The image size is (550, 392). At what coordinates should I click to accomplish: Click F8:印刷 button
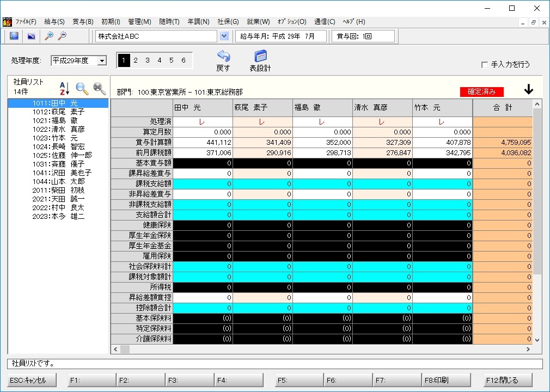tap(446, 380)
